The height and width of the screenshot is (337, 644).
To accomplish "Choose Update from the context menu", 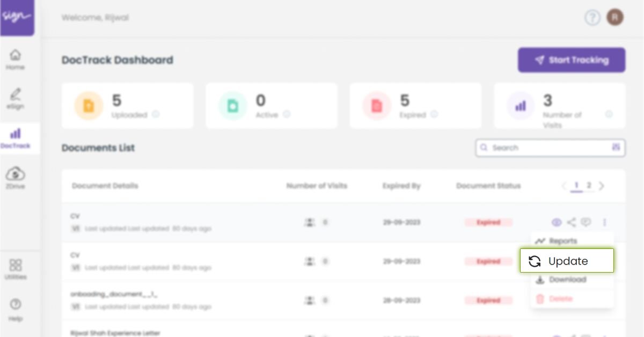I will tap(567, 261).
